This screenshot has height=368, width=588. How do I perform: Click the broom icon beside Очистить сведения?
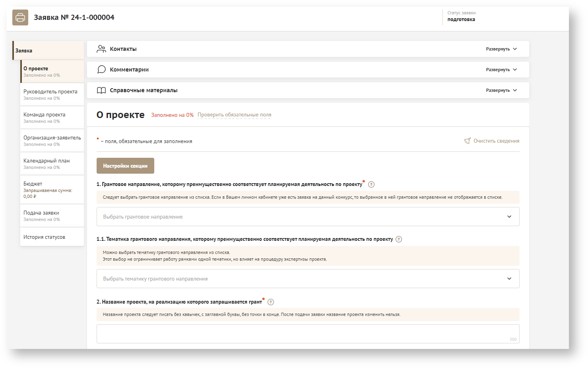click(468, 141)
